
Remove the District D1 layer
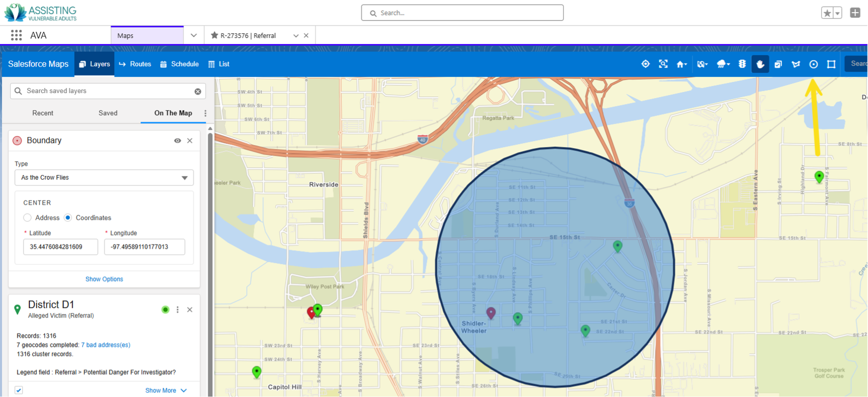tap(190, 309)
